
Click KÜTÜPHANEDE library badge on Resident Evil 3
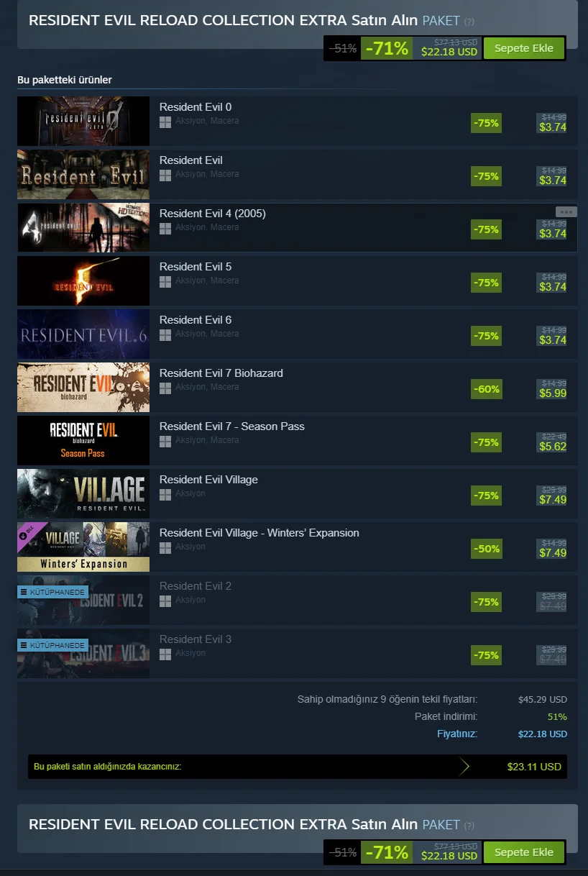pos(52,645)
